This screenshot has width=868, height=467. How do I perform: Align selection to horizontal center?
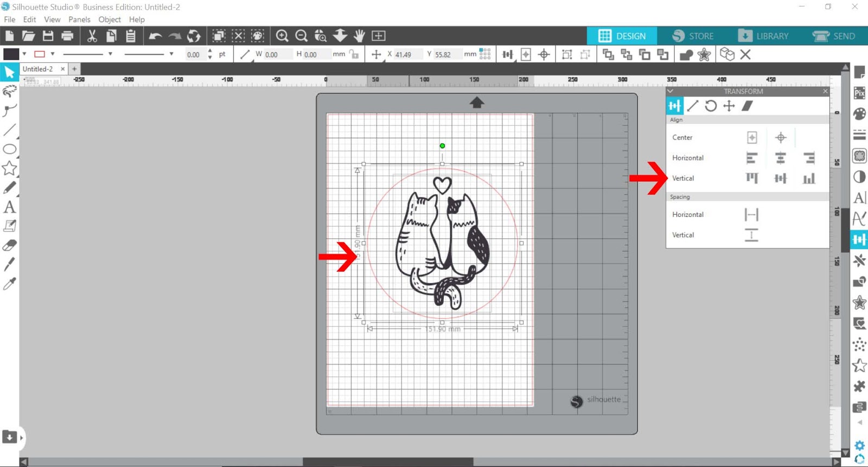click(780, 158)
